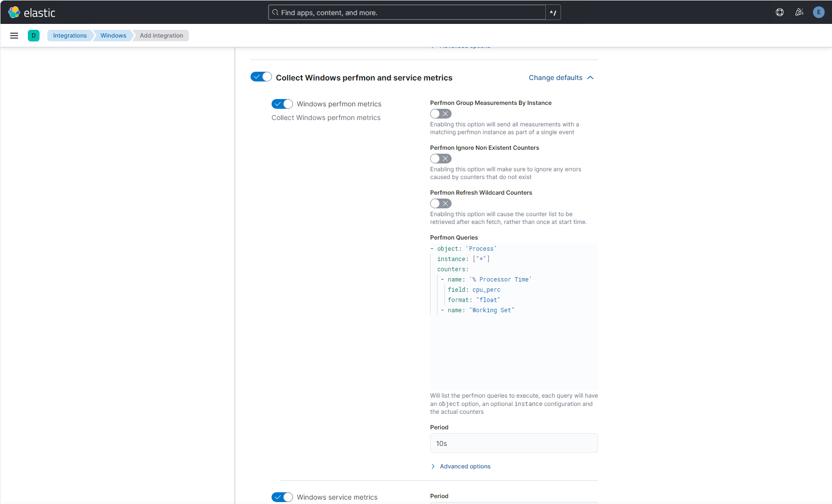
Task: Open the hamburger navigation menu
Action: click(14, 36)
